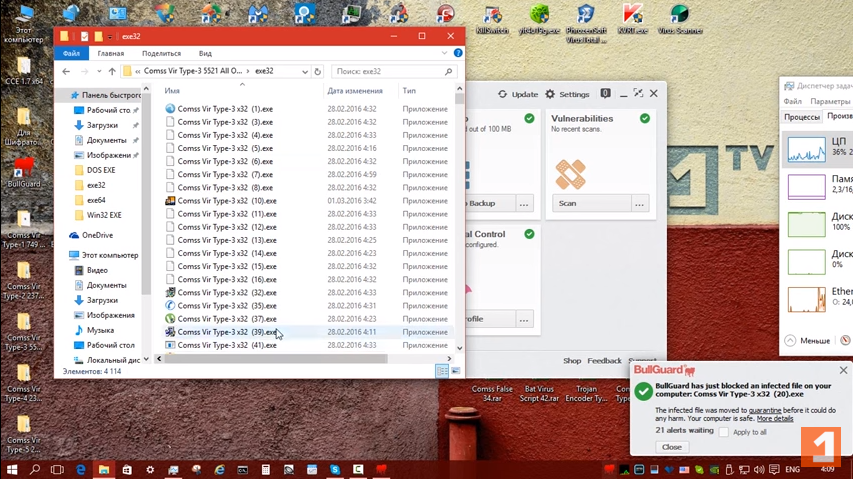The image size is (853, 480).
Task: Click BullGuard icon on taskbar
Action: (x=381, y=469)
